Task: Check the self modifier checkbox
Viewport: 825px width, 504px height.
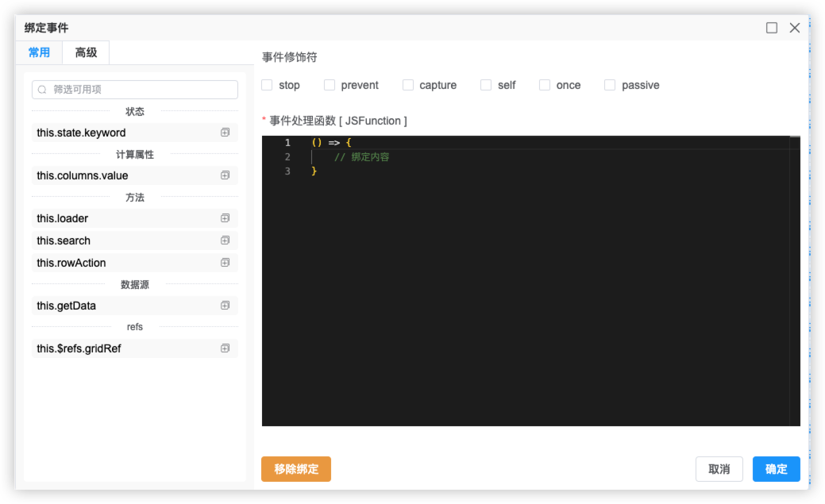Action: click(x=486, y=85)
